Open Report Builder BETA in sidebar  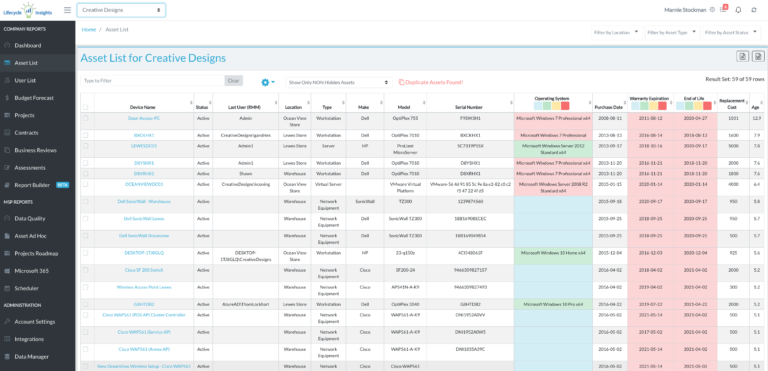tap(38, 185)
